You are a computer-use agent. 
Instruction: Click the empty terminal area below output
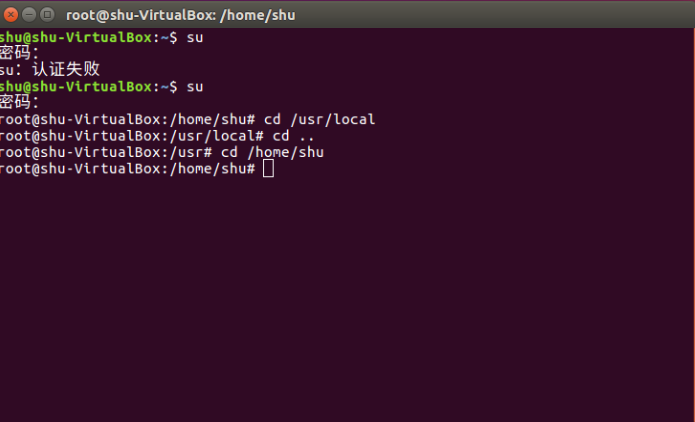click(348, 299)
